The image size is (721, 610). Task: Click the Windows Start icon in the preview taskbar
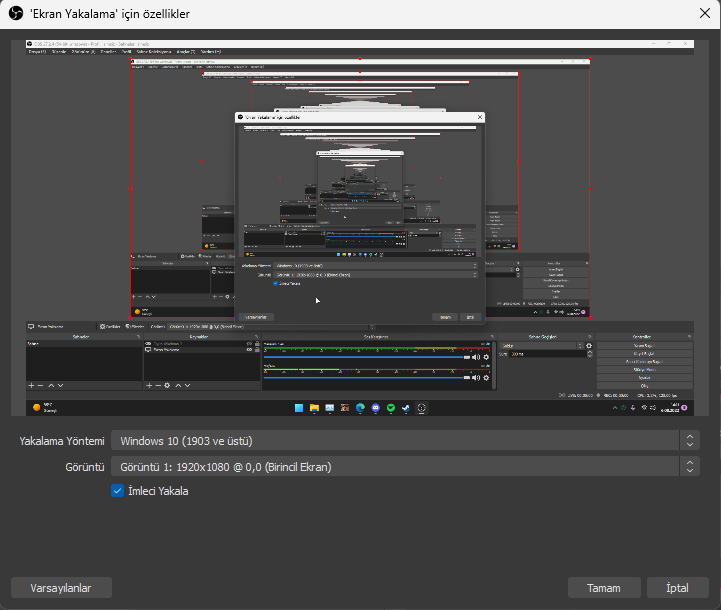click(x=299, y=408)
